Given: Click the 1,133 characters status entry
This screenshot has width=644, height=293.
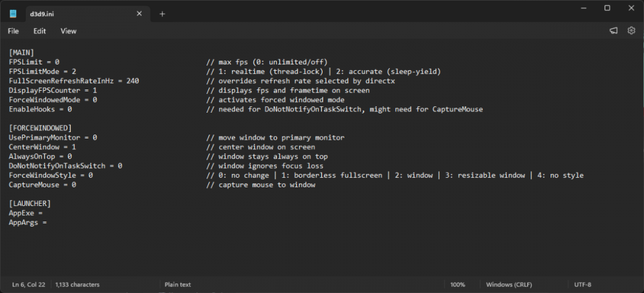Looking at the screenshot, I should point(77,285).
